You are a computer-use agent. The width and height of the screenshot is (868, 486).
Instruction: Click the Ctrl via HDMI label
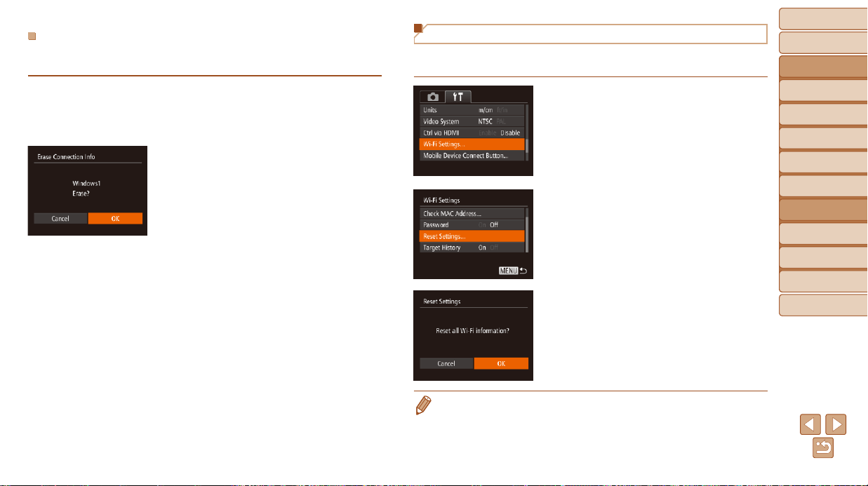(443, 133)
